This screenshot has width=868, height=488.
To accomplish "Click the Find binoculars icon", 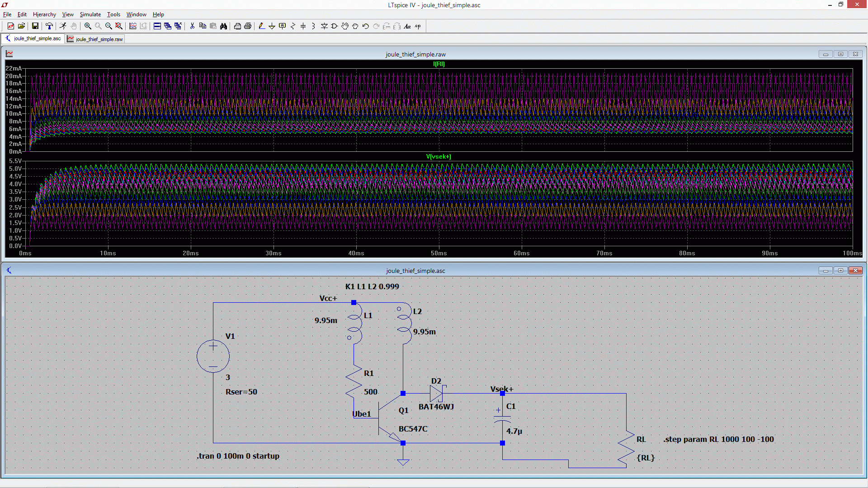I will click(x=223, y=26).
